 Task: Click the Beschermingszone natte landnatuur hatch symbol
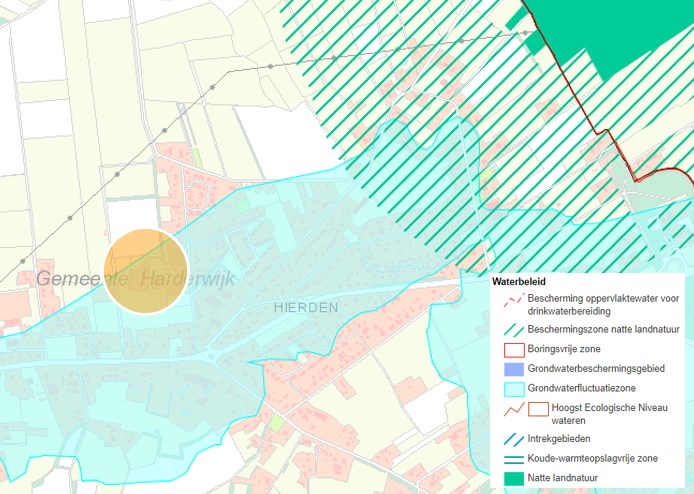click(x=514, y=330)
